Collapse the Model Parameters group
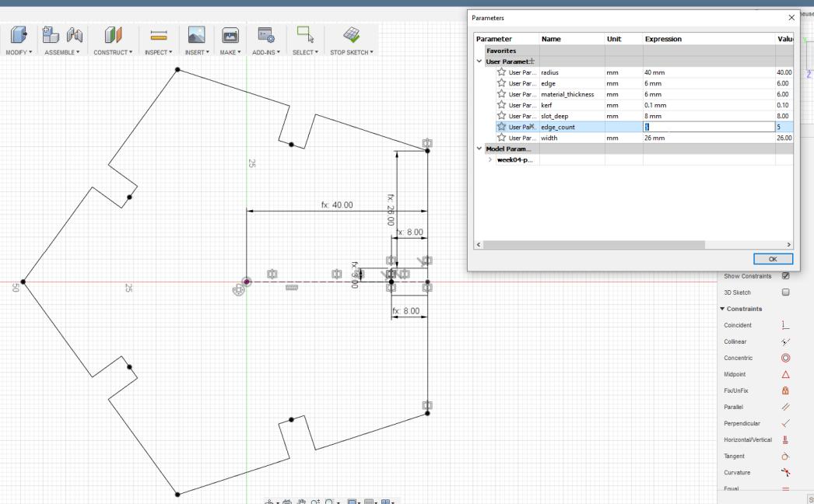The height and width of the screenshot is (504, 814). pyautogui.click(x=479, y=149)
